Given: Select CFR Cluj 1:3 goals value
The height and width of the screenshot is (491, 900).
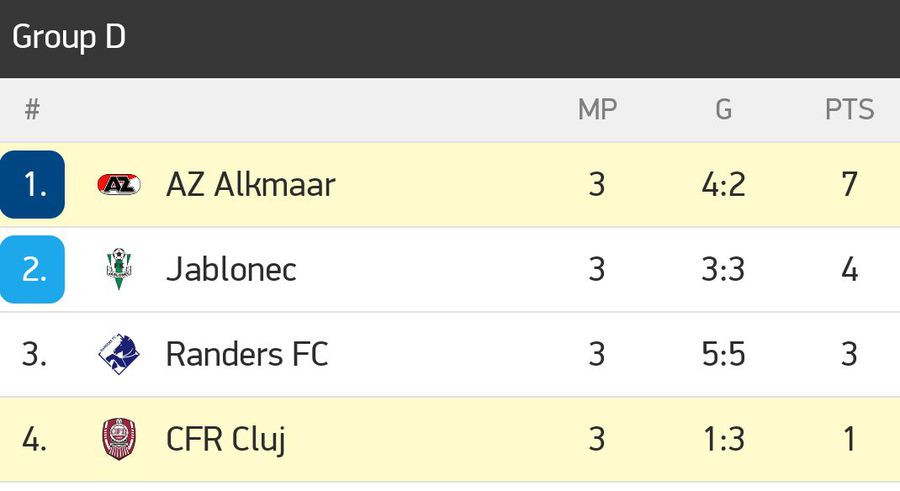Looking at the screenshot, I should (x=724, y=439).
